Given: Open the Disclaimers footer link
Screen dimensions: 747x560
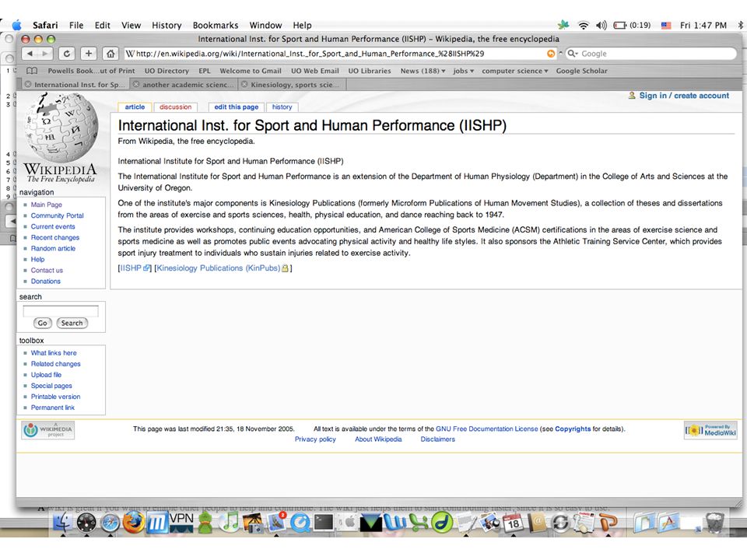Looking at the screenshot, I should (x=437, y=439).
